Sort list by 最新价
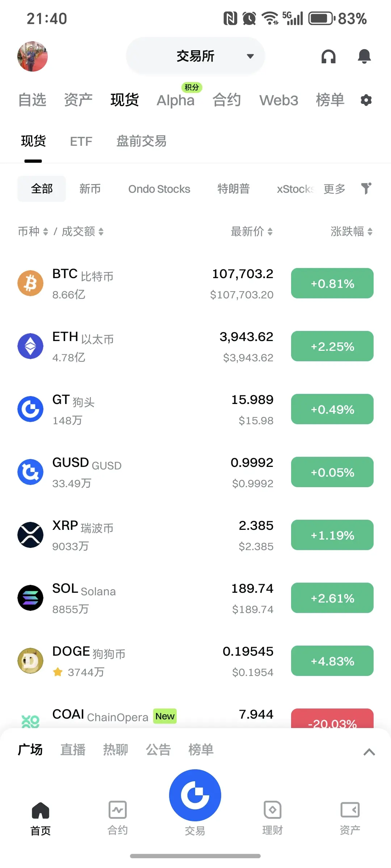The width and height of the screenshot is (391, 868). (x=252, y=231)
